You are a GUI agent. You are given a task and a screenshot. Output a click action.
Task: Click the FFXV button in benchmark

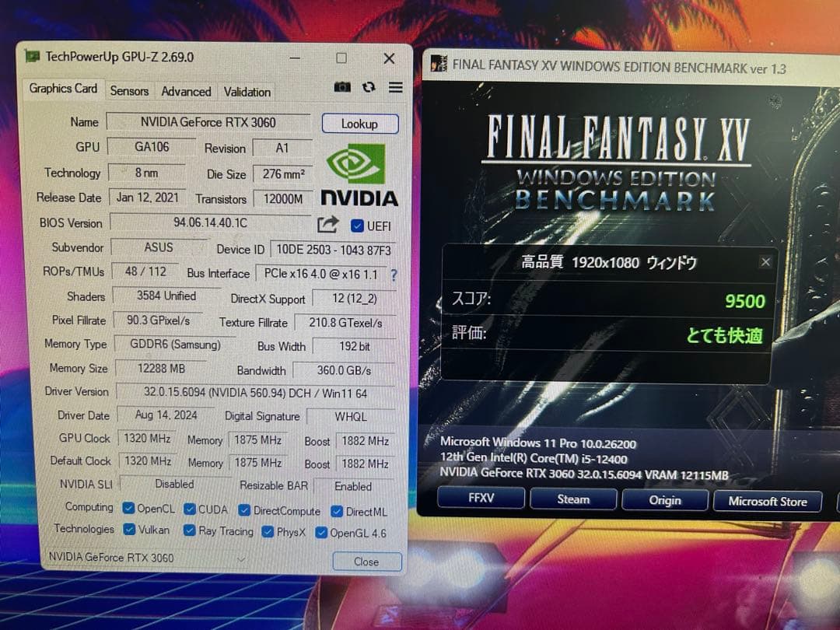click(481, 498)
